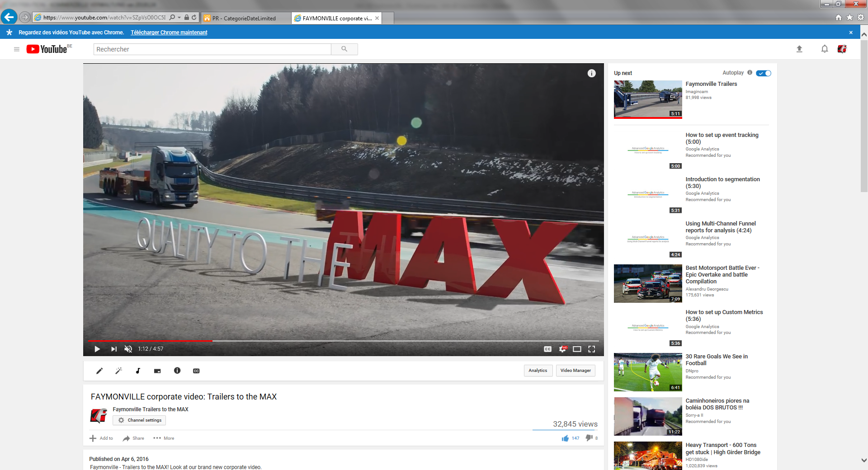Open the Faymonville account avatar menu

point(842,49)
